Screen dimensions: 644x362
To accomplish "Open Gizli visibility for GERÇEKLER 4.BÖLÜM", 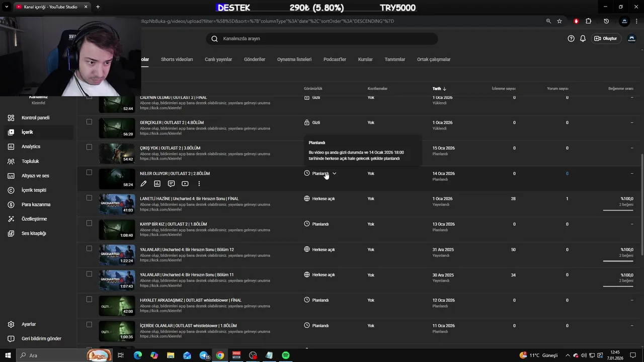I will 312,123.
